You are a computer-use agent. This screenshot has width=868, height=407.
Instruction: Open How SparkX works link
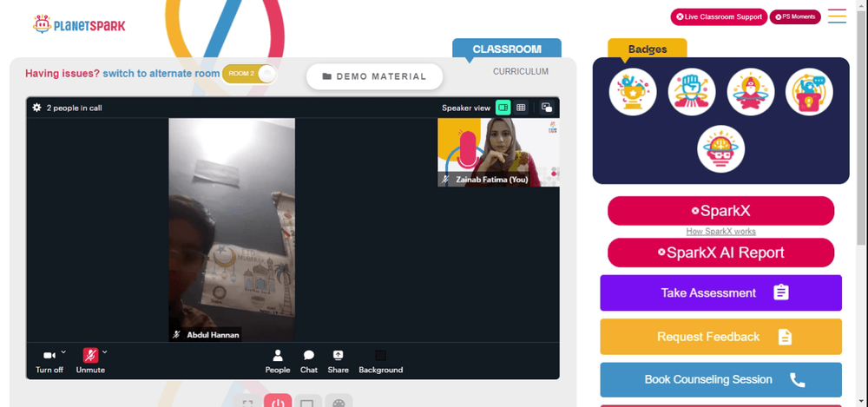click(720, 232)
